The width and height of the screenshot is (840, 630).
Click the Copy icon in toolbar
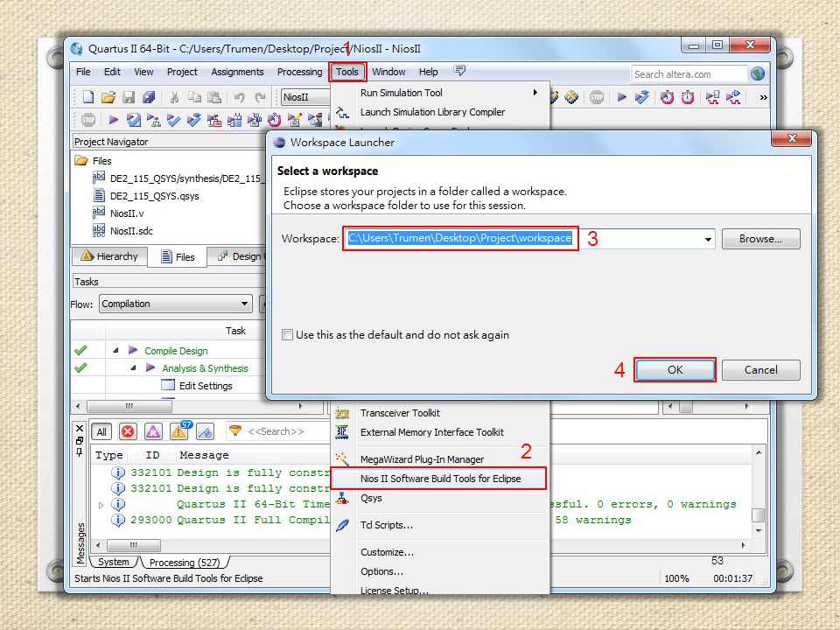point(194,97)
